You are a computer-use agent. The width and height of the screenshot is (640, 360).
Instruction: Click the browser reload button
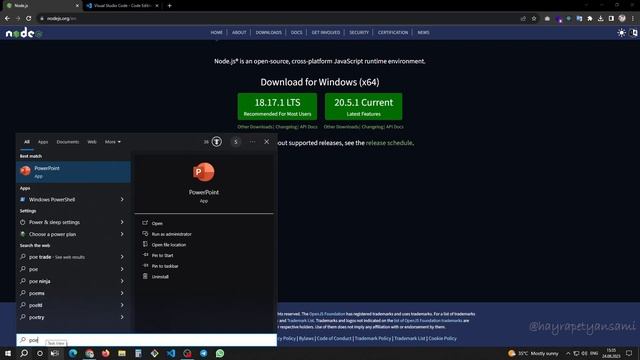coord(29,18)
